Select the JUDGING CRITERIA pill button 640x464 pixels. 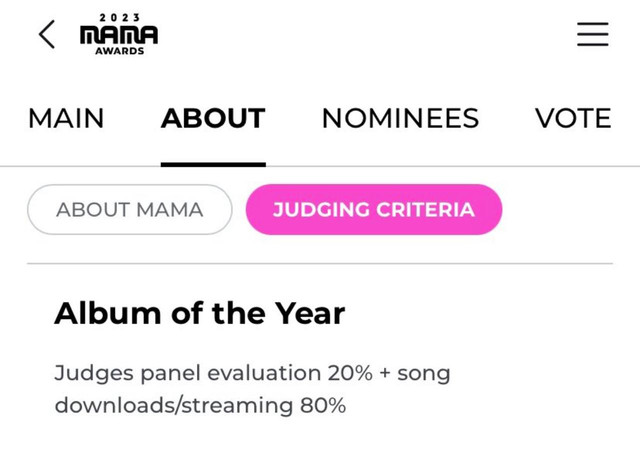tap(374, 210)
